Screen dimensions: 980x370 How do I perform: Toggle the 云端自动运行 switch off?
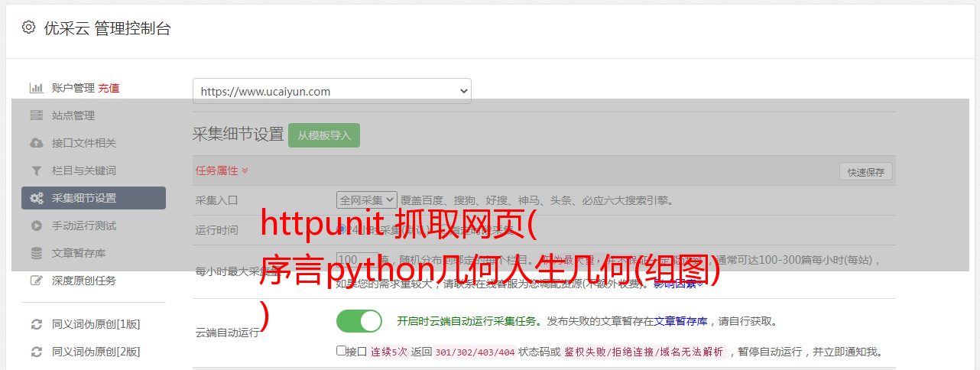pyautogui.click(x=359, y=321)
